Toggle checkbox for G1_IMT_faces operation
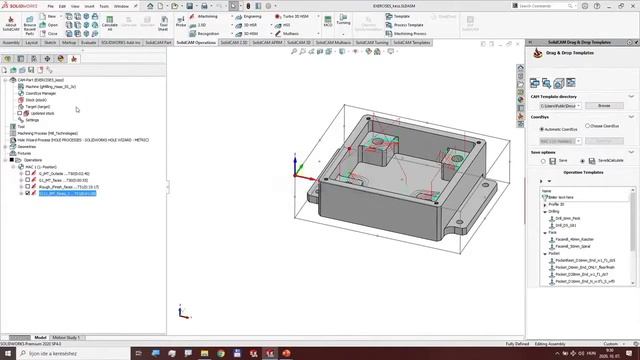This screenshot has height=360, width=640. [x=27, y=180]
